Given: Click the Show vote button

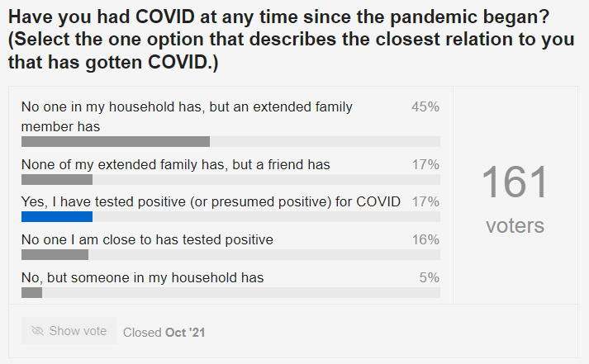Looking at the screenshot, I should [69, 331].
